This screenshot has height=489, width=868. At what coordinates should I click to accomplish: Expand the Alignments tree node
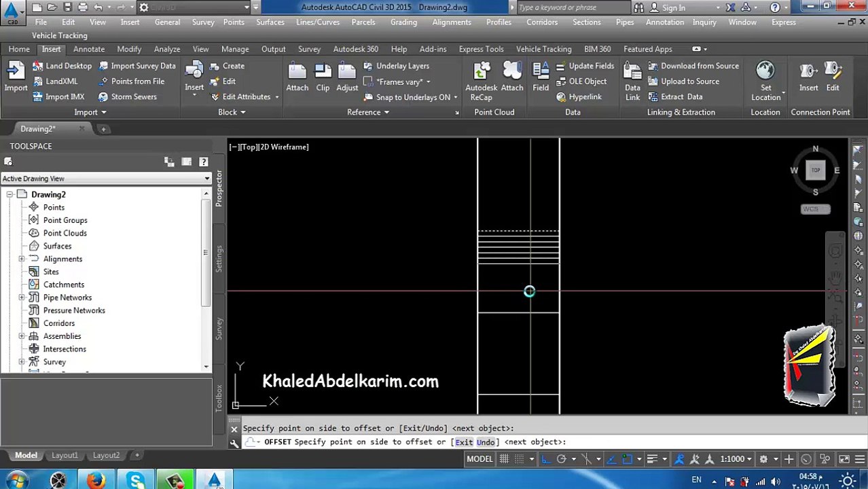click(x=22, y=259)
